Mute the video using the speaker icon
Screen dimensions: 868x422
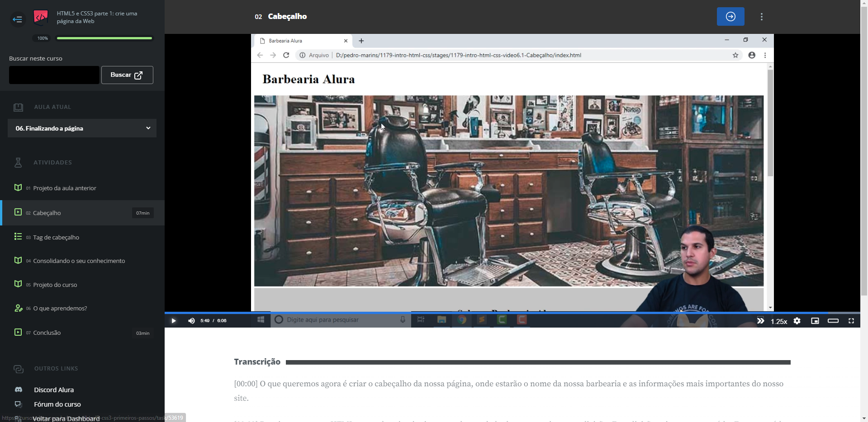(191, 321)
